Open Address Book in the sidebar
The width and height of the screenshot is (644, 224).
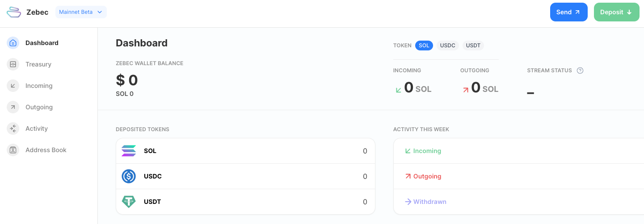pos(46,150)
